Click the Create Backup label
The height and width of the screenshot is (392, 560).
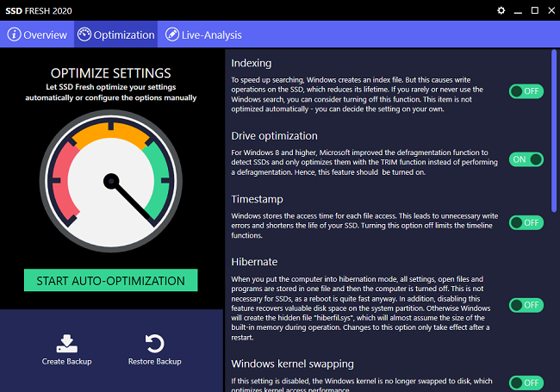[x=67, y=362]
